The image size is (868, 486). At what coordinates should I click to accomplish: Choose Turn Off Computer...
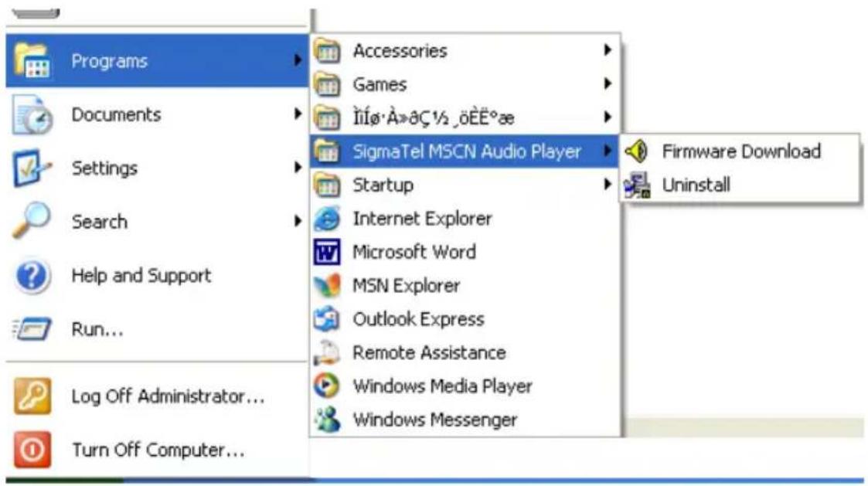tap(157, 450)
